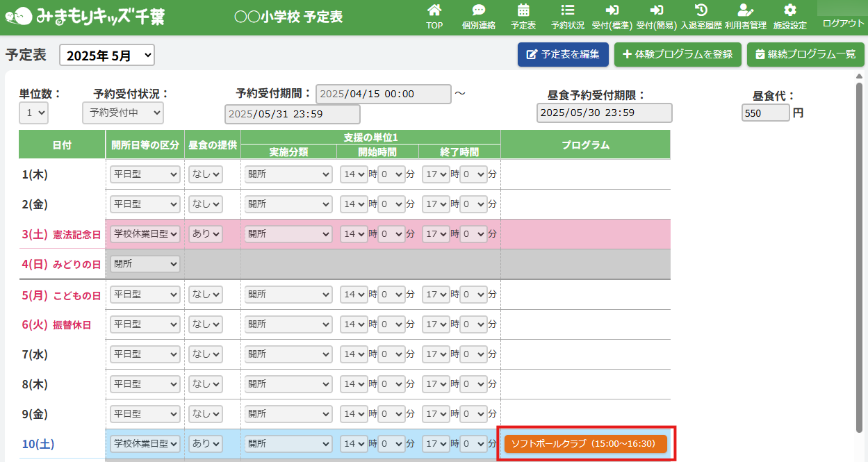The height and width of the screenshot is (462, 868).
Task: Click the 昼食代 input field
Action: pos(765,113)
